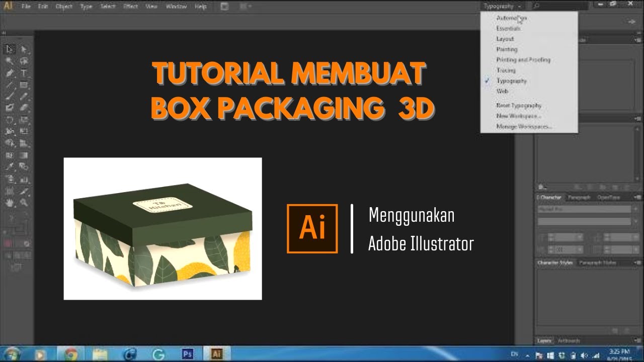
Task: Open the Edit menu
Action: (x=43, y=7)
